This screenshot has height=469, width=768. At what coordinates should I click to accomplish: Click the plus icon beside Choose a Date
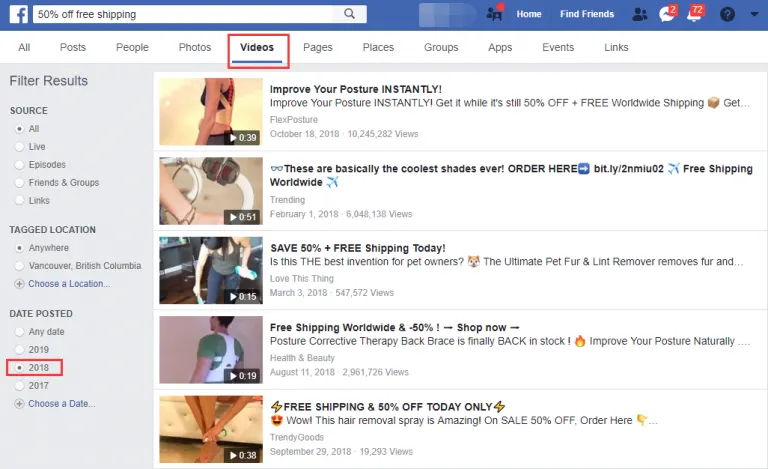(19, 404)
